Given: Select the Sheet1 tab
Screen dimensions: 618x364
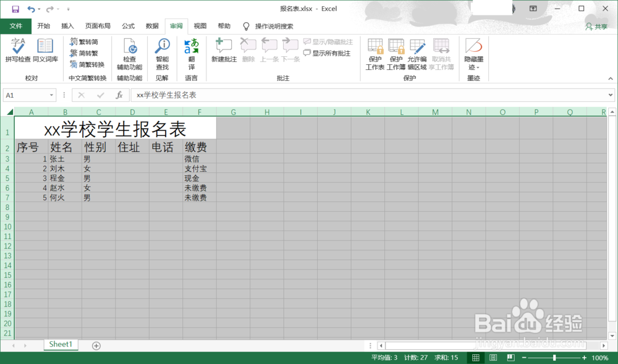Looking at the screenshot, I should [61, 344].
